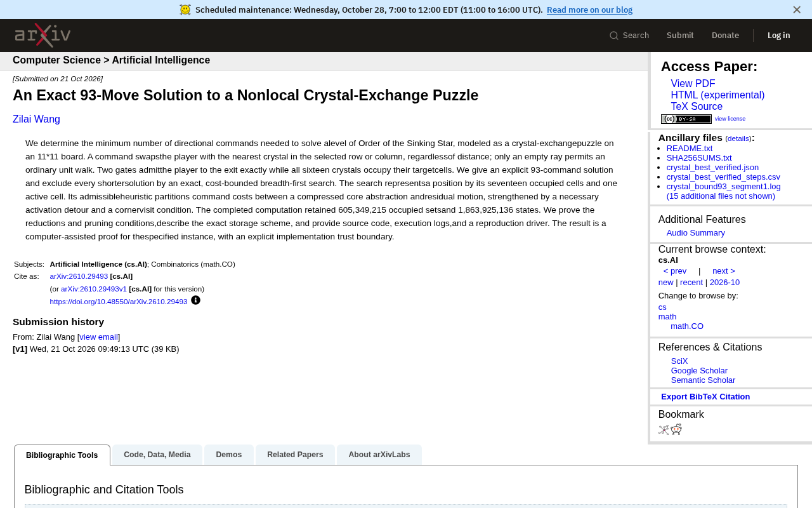812x508 pixels.
Task: Open the Search field in header
Action: click(629, 36)
